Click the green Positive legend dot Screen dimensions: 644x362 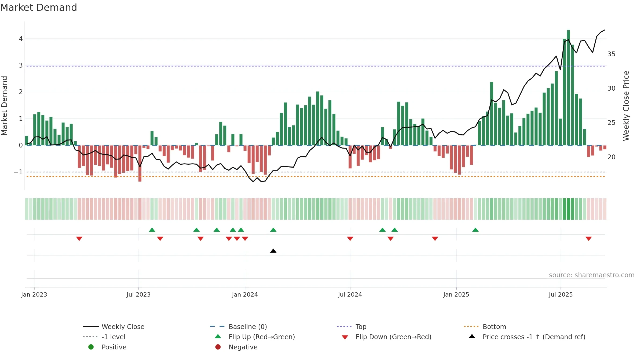point(91,347)
